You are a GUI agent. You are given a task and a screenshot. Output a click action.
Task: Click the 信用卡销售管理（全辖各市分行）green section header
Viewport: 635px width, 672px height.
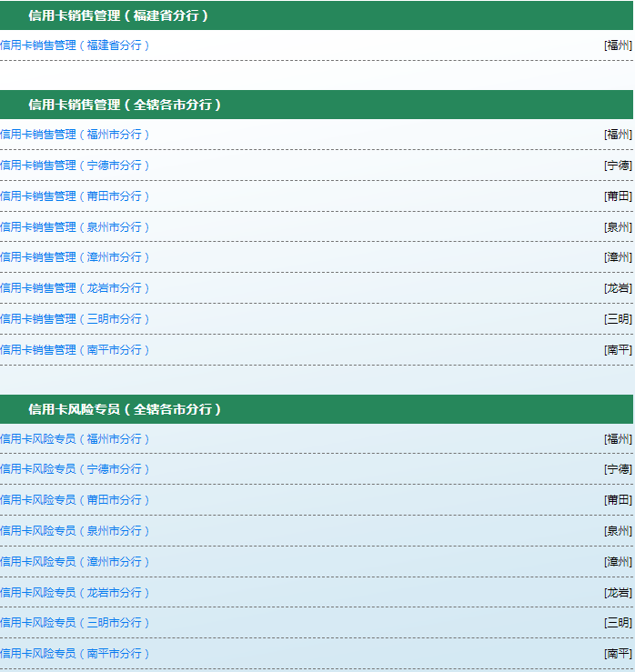[126, 105]
